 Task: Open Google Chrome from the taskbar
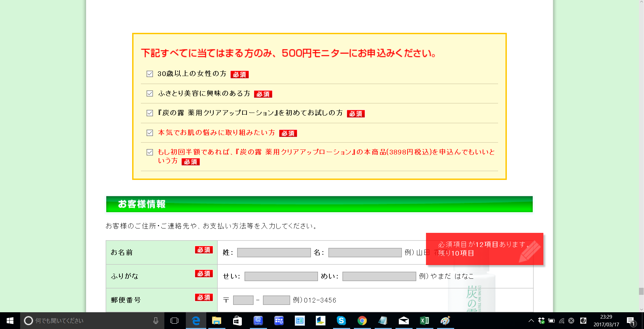[362, 321]
